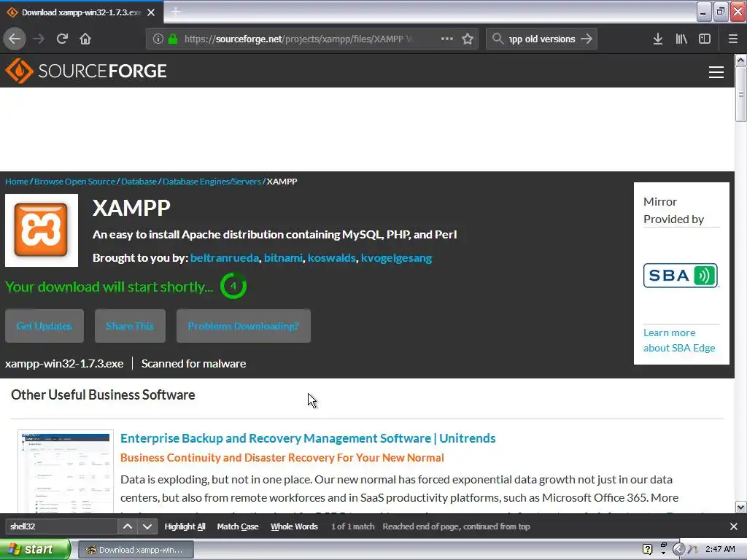
Task: Click the Download xampp-win taskbar button
Action: [x=136, y=550]
